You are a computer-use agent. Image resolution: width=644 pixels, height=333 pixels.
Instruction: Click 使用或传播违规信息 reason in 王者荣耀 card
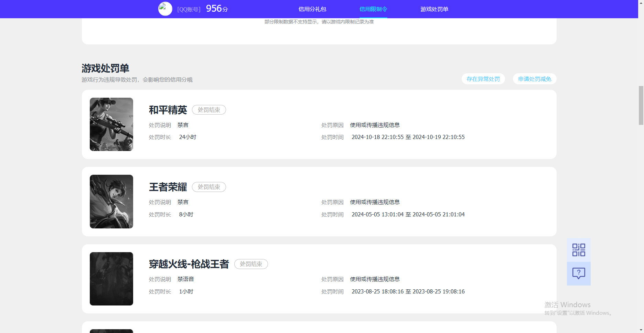pos(375,202)
